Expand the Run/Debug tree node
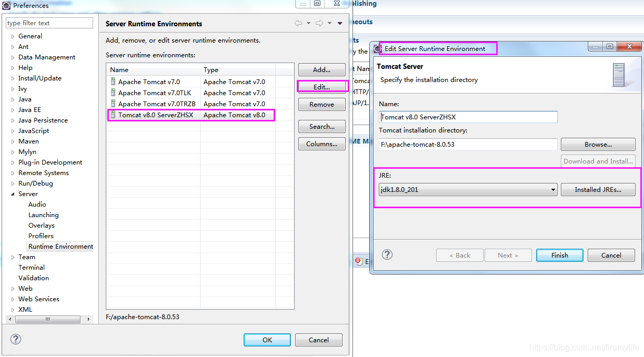The width and height of the screenshot is (644, 357). pyautogui.click(x=13, y=183)
